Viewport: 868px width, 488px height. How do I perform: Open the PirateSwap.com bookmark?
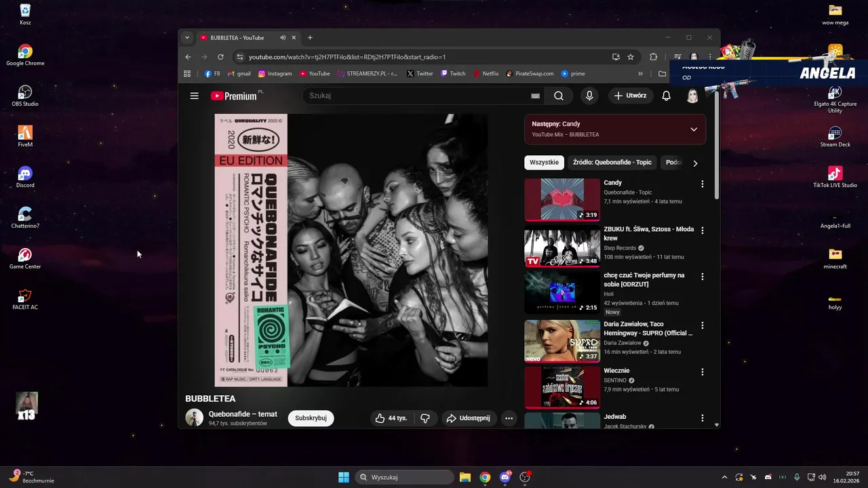[x=530, y=73]
